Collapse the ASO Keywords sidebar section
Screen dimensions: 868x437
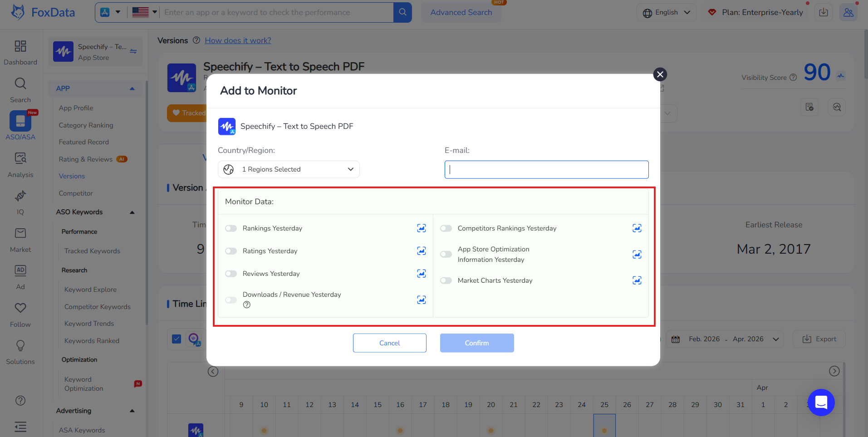(x=132, y=212)
